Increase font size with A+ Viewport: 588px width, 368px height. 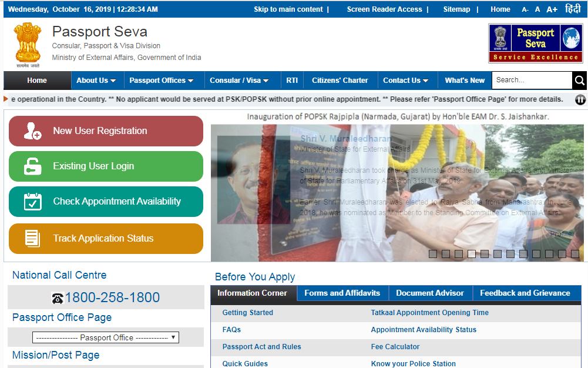552,9
